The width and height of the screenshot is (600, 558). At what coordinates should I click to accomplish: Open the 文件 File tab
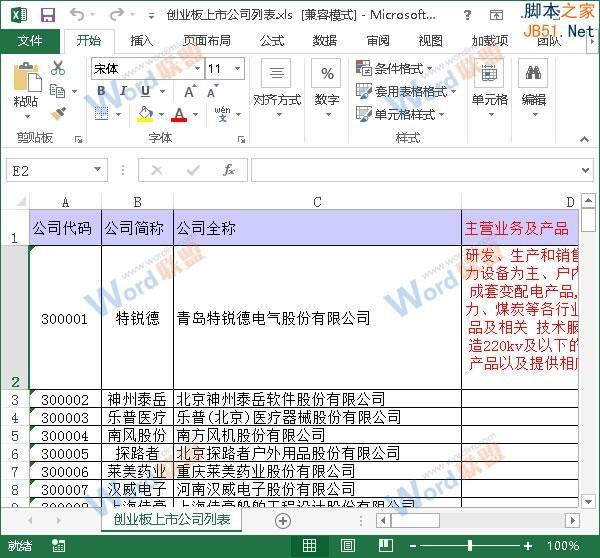click(x=30, y=41)
